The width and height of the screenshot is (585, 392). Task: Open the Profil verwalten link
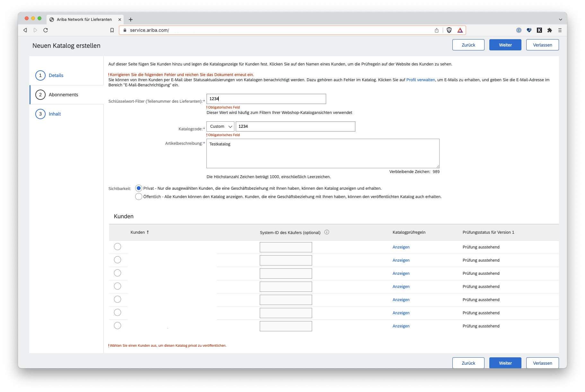pos(421,80)
